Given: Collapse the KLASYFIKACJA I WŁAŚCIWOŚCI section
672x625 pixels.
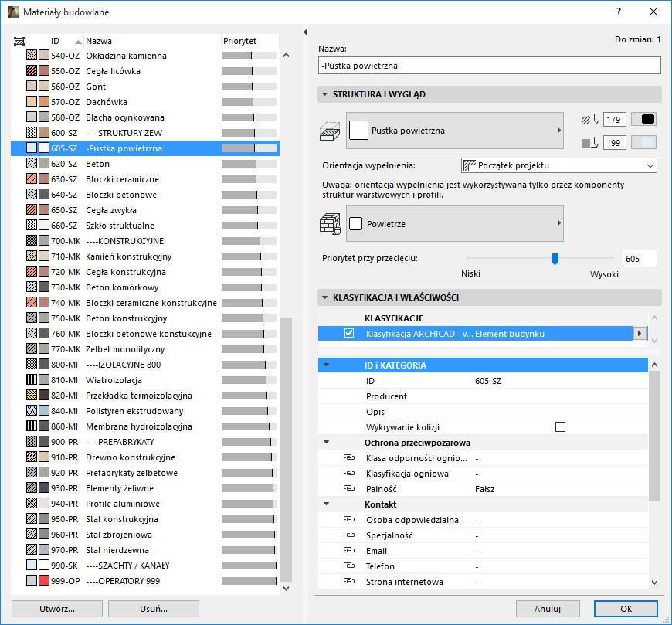Looking at the screenshot, I should [325, 297].
